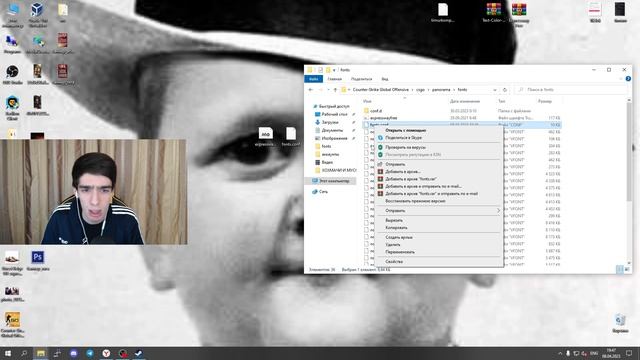Expand address bar history dropdown
This screenshot has height=360, width=640.
coord(495,90)
